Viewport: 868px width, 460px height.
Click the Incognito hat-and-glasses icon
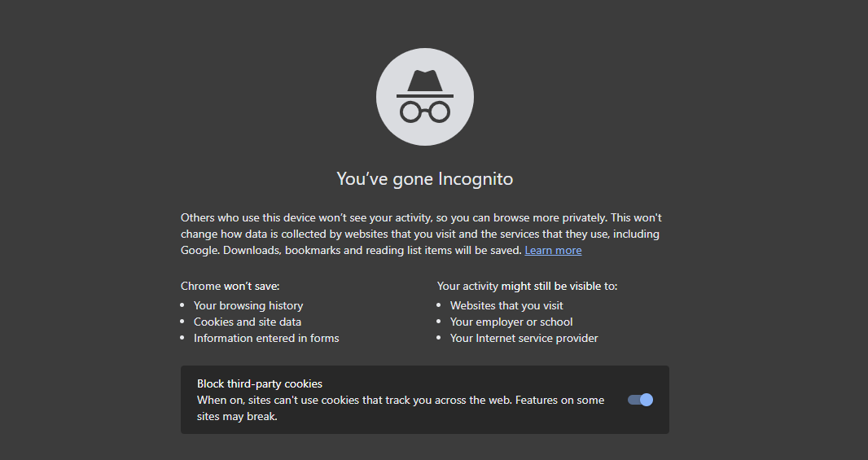424,97
